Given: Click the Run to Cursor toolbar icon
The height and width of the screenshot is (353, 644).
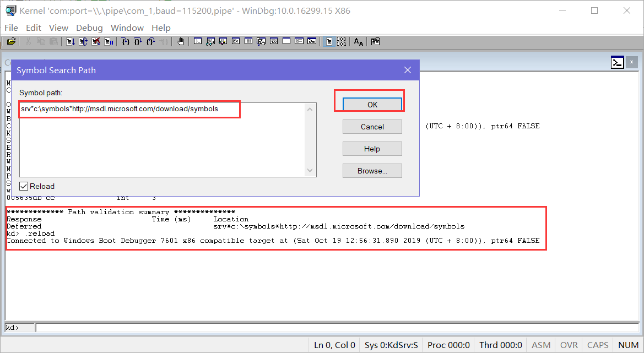Looking at the screenshot, I should click(x=164, y=41).
